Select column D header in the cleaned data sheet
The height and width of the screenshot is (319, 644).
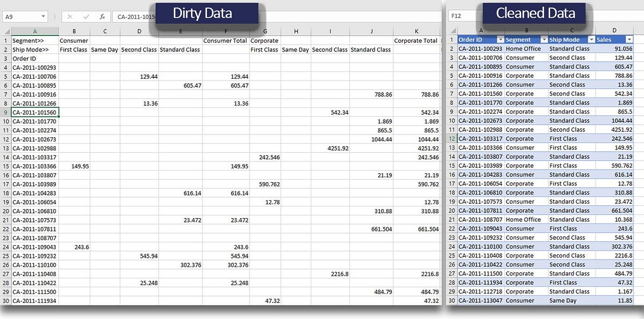(613, 31)
